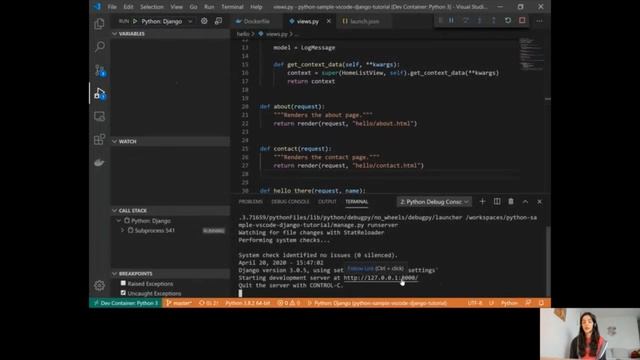Open notifications bell in status bar
The width and height of the screenshot is (640, 360).
[x=541, y=303]
